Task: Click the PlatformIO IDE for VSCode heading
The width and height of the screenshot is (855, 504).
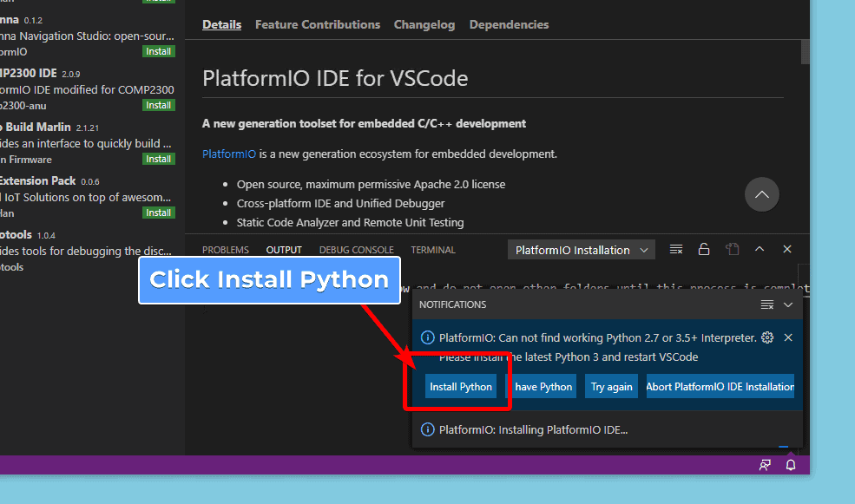Action: point(335,78)
